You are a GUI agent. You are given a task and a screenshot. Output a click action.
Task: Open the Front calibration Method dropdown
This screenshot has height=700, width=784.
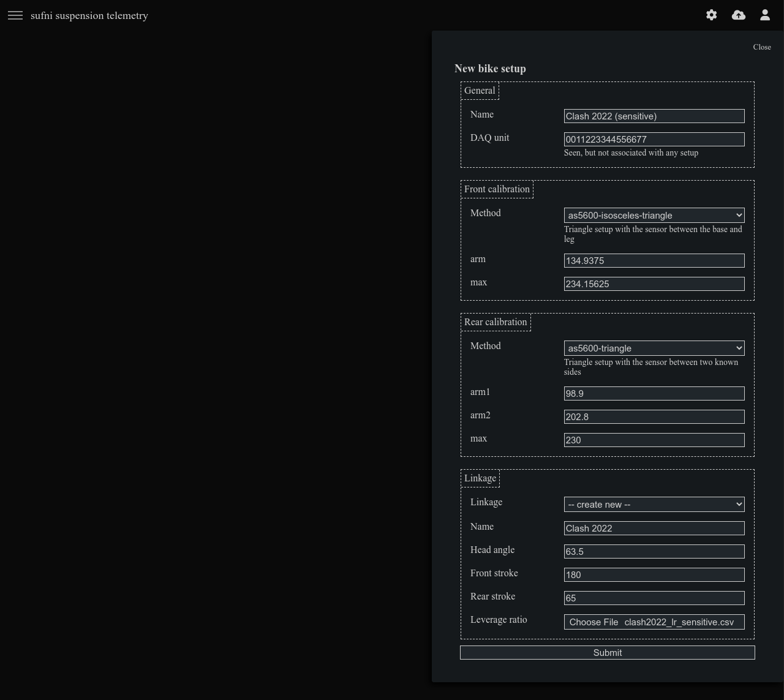pos(654,215)
